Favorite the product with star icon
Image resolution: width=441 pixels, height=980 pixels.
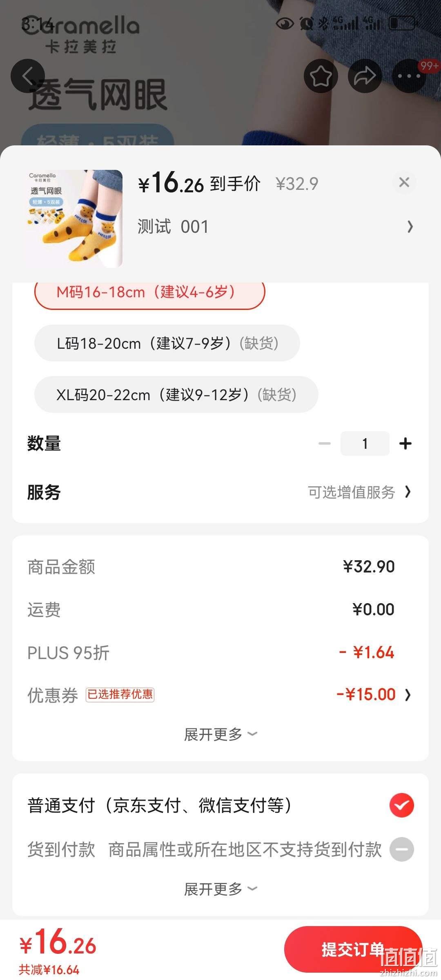[x=321, y=76]
